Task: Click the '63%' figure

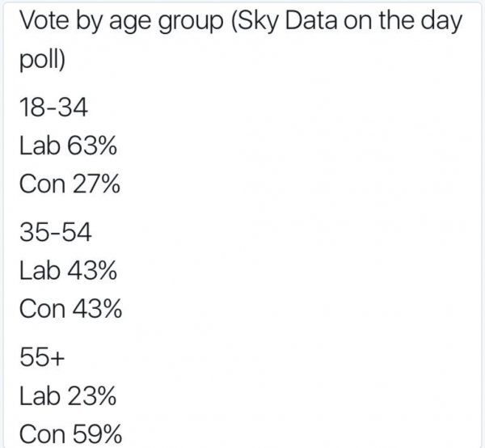Action: 92,146
